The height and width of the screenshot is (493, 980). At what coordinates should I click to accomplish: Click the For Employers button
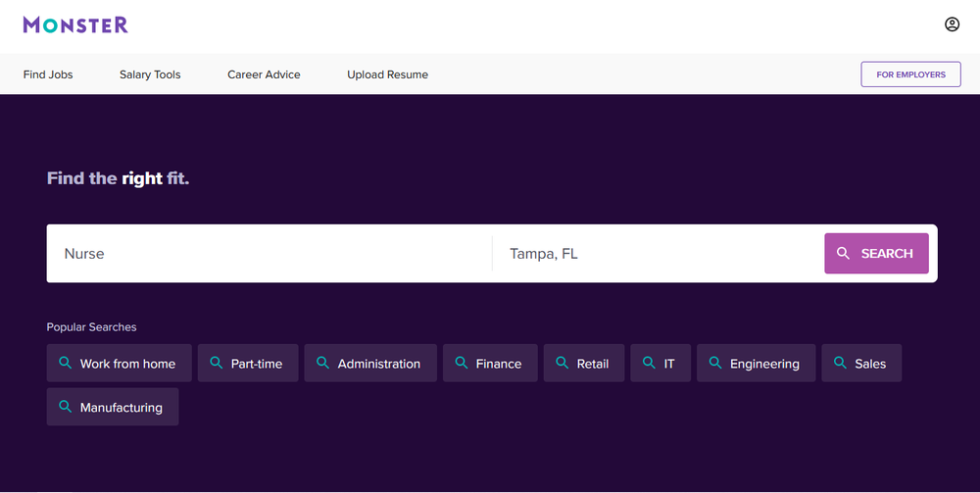[910, 74]
